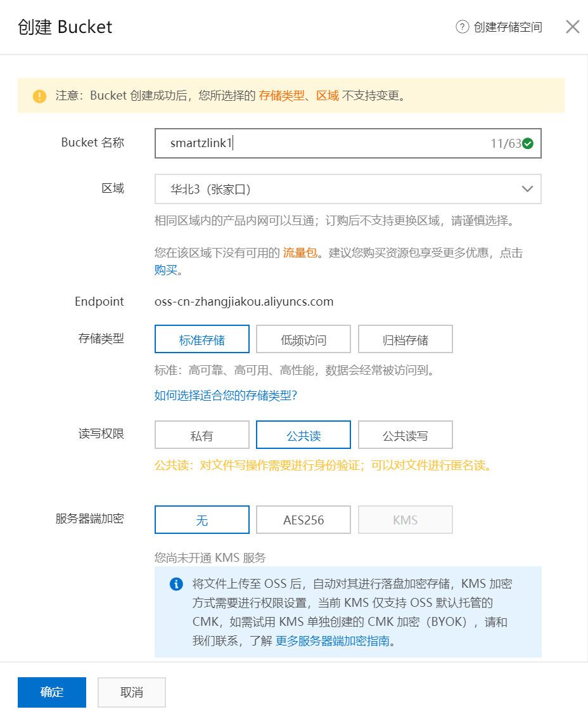Set read-write permission to 公共读
Image resolution: width=588 pixels, height=714 pixels.
304,435
